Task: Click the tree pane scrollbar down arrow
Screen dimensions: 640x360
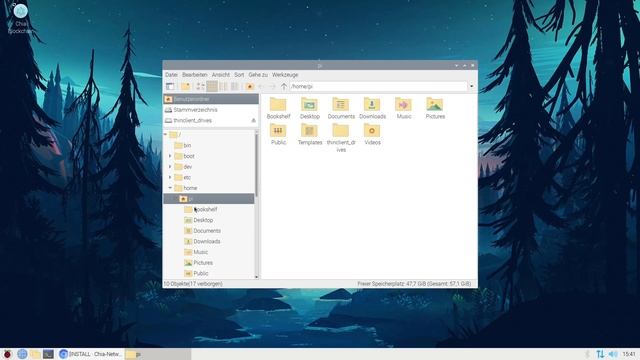Action: tap(256, 277)
